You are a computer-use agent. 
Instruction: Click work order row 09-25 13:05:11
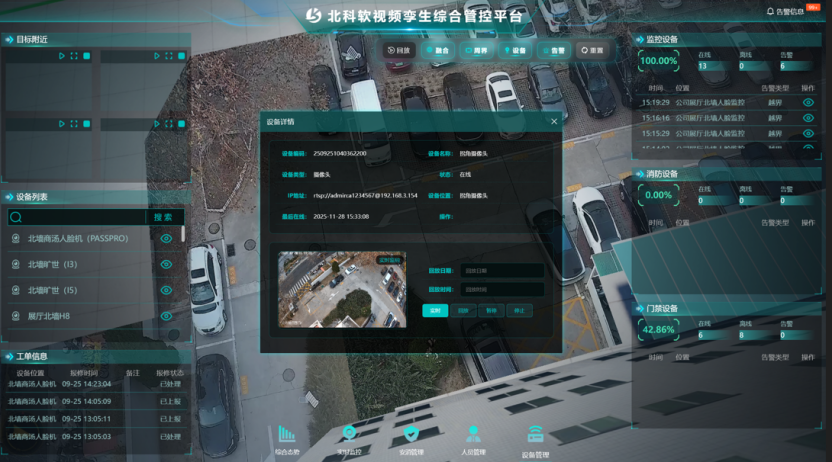pyautogui.click(x=96, y=419)
